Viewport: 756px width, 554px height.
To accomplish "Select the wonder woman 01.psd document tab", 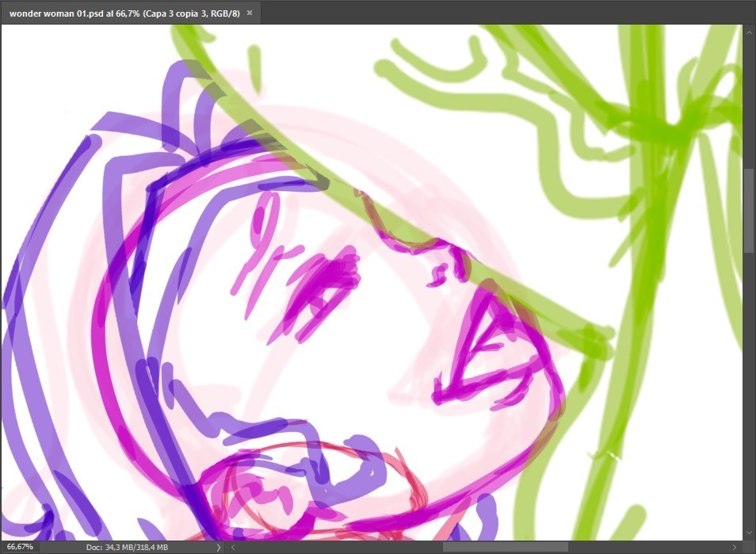I will (x=130, y=13).
